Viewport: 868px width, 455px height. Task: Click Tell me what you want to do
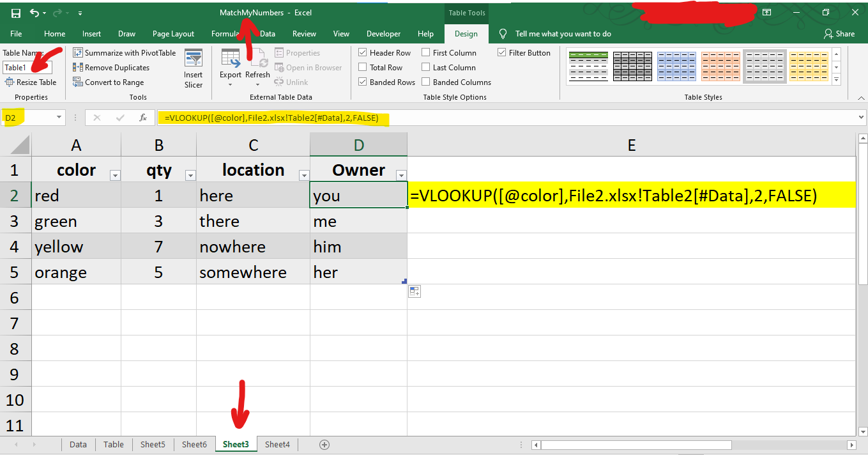563,34
